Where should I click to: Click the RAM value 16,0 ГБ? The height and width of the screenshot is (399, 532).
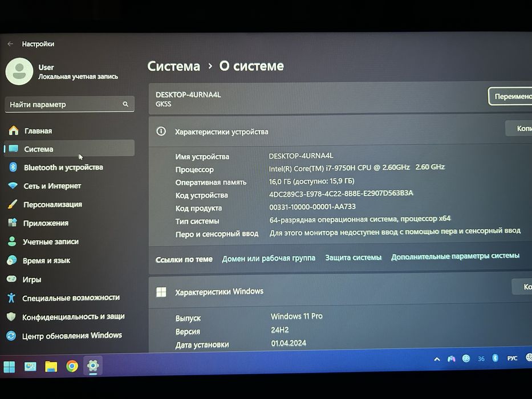click(x=311, y=181)
